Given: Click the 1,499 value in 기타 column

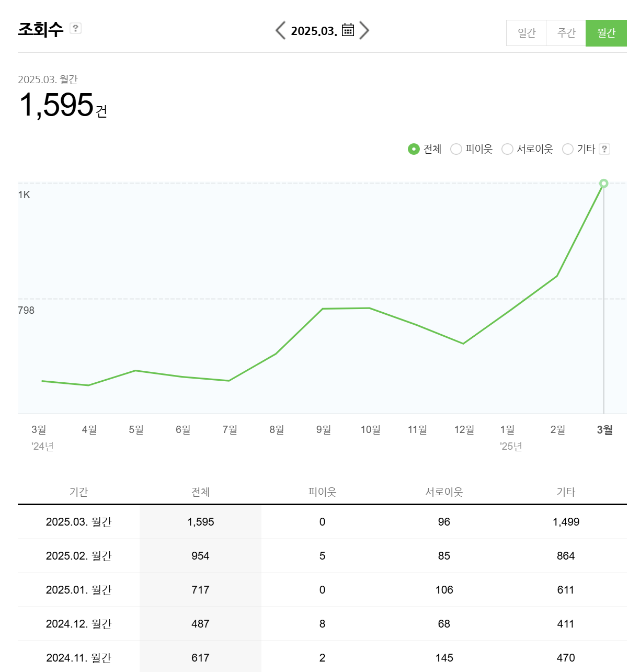Looking at the screenshot, I should (x=567, y=522).
